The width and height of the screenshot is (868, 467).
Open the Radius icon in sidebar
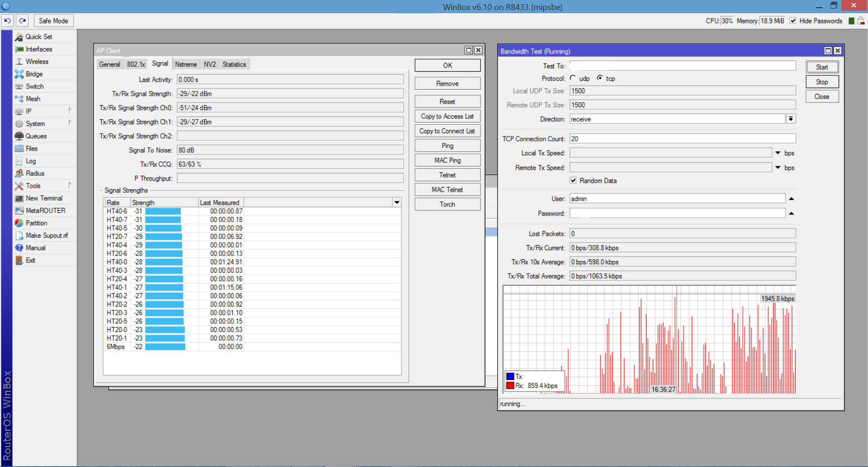click(19, 173)
